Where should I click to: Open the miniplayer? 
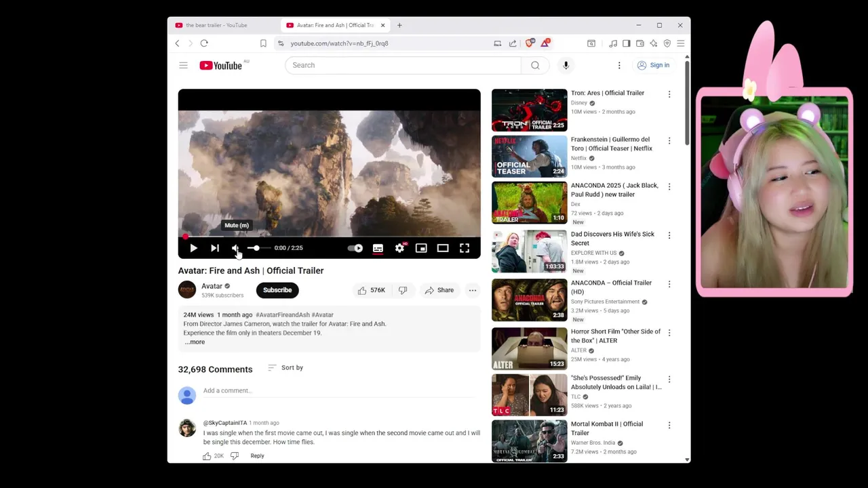pyautogui.click(x=421, y=248)
